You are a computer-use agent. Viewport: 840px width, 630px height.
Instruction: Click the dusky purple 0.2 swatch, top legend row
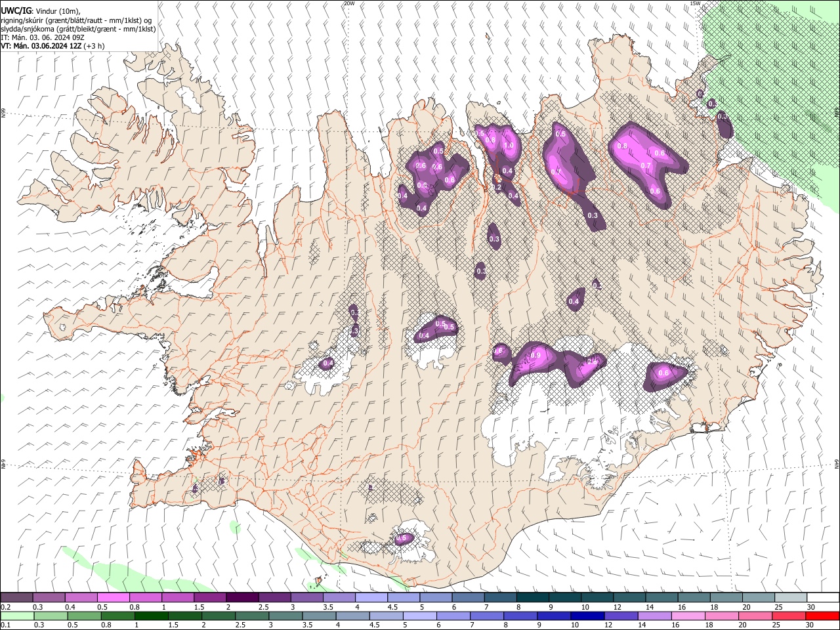tap(16, 598)
